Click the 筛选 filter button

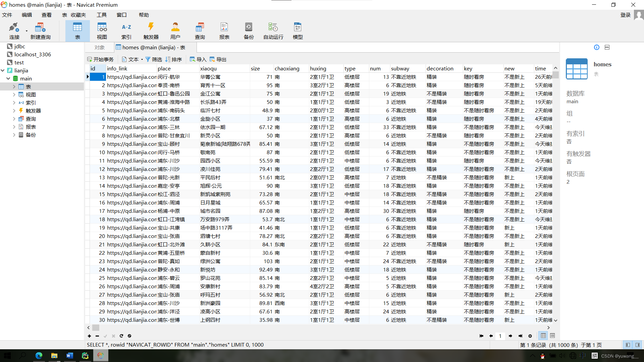pos(154,60)
